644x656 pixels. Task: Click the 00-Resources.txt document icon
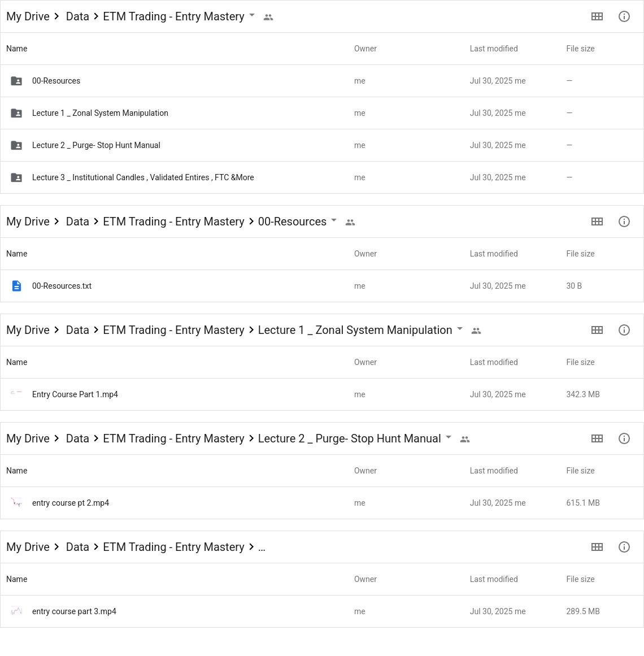16,286
